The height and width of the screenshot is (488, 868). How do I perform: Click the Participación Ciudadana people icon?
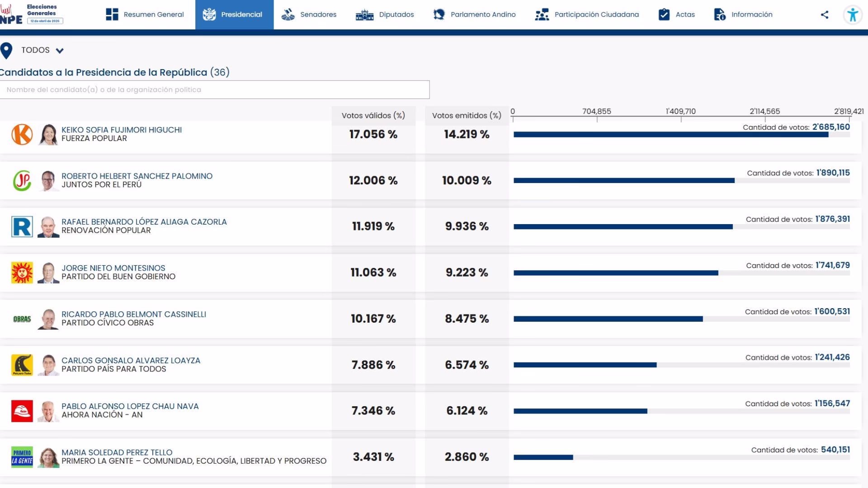point(542,14)
